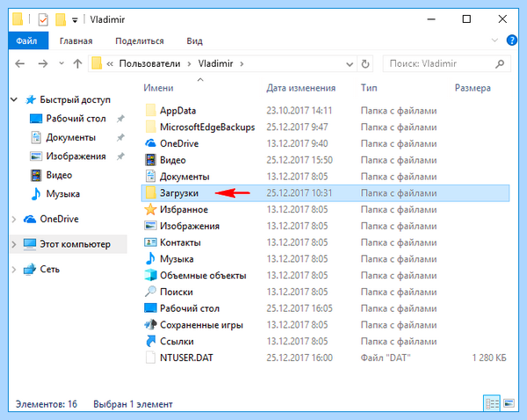
Task: Switch to the Вид ribbon tab
Action: (195, 41)
